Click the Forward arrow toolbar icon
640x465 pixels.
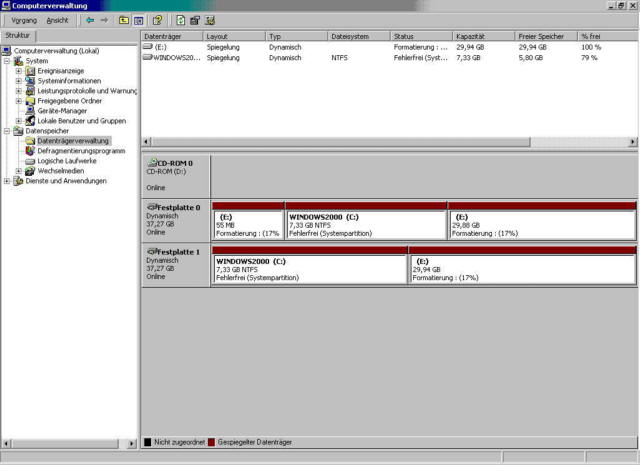tap(104, 20)
